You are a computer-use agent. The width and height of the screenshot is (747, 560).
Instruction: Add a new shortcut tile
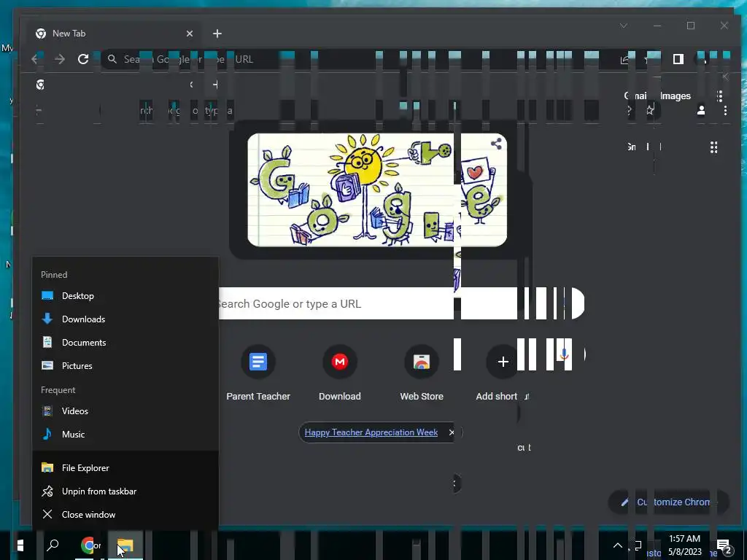point(503,373)
